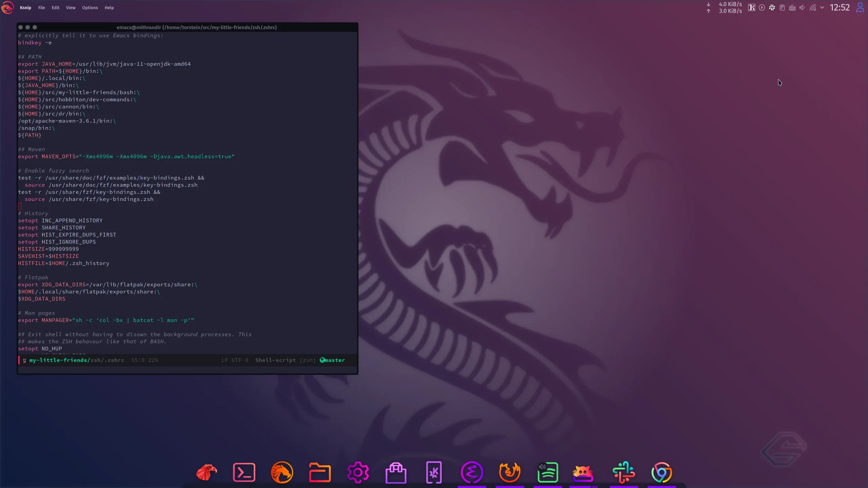The image size is (868, 488).
Task: Launch the terminal from the dock
Action: [244, 472]
